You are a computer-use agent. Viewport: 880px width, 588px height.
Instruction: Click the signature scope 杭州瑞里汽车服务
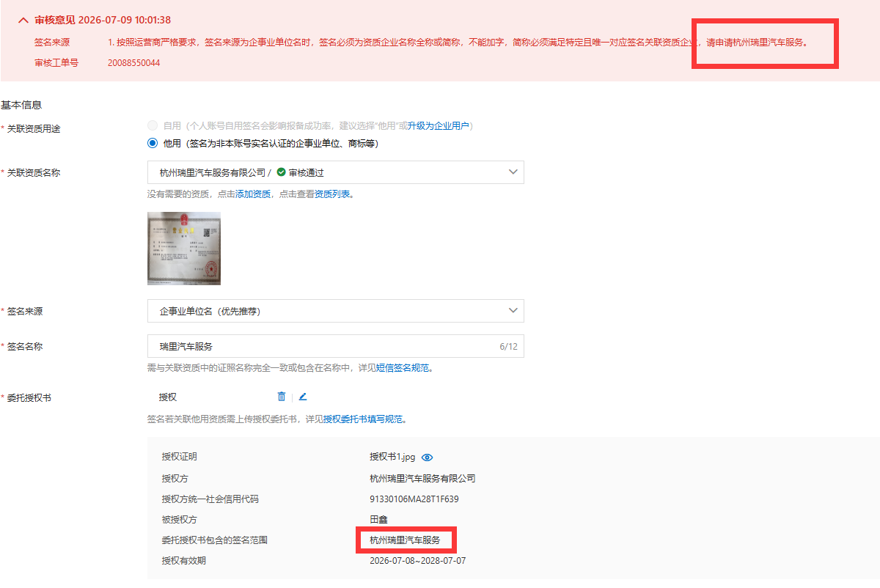[405, 540]
